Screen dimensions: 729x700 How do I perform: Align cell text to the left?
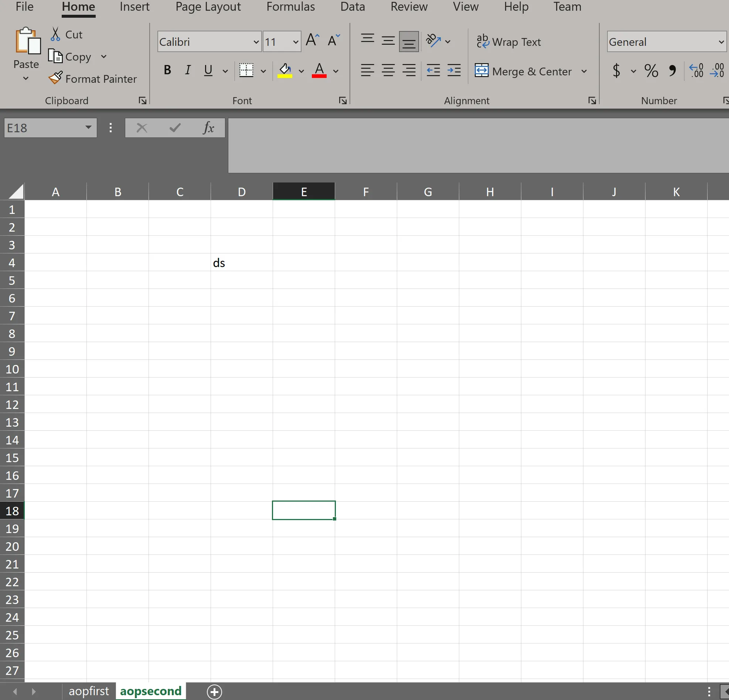point(368,70)
